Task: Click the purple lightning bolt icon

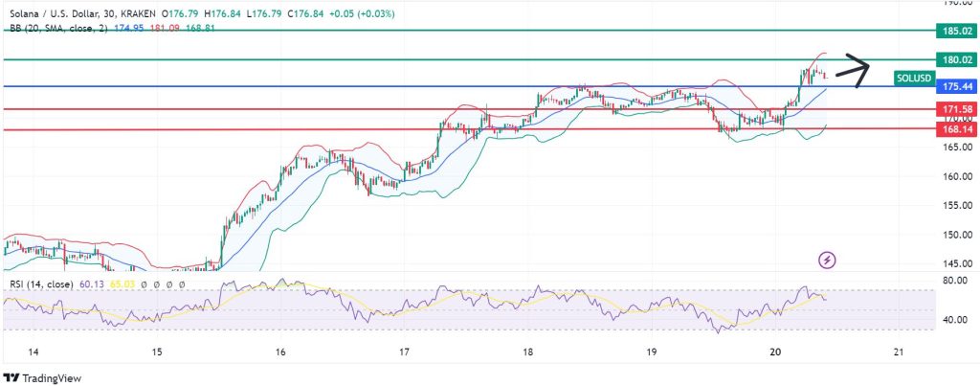Action: pyautogui.click(x=828, y=260)
